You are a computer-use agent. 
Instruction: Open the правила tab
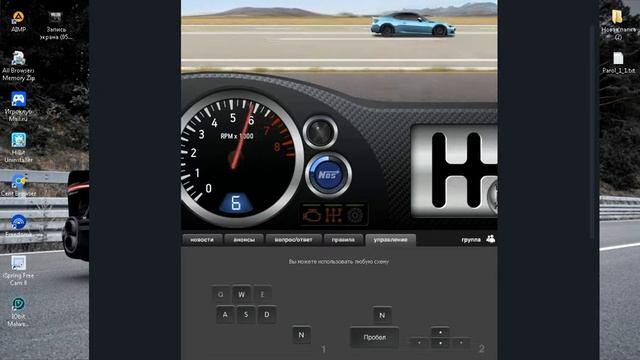343,240
